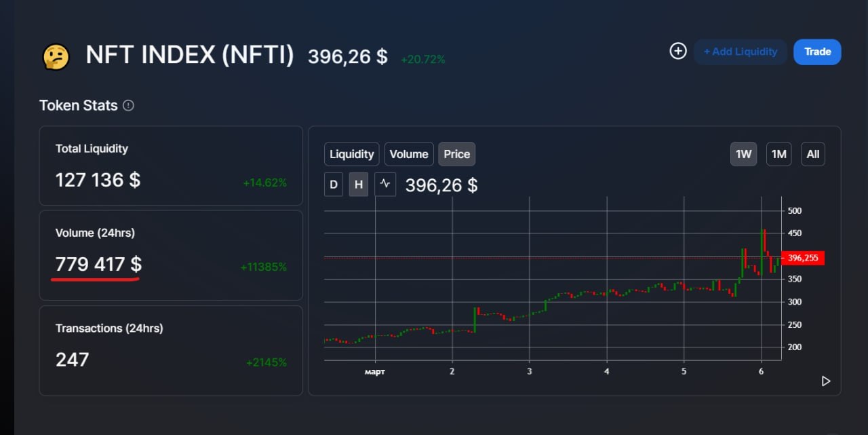Click the 200 price axis label
Viewport: 868px width, 435px height.
tap(794, 347)
